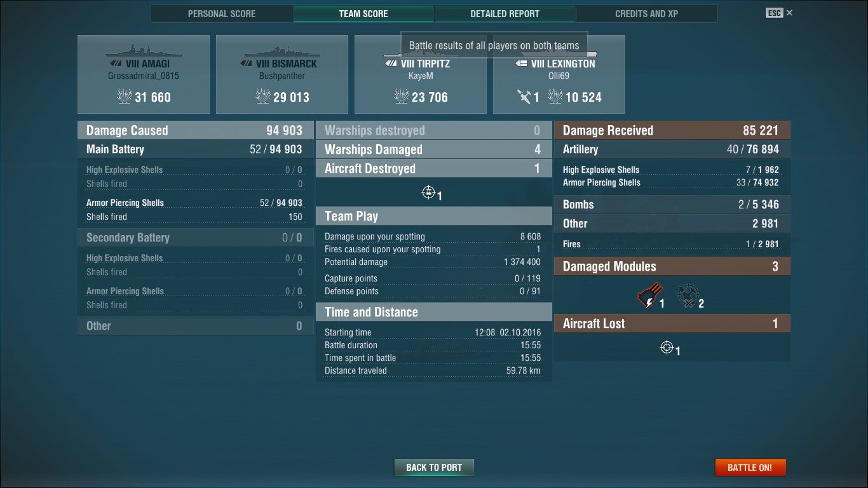Click the Time spent in battle row
Screen dimensions: 868x488
(x=433, y=358)
